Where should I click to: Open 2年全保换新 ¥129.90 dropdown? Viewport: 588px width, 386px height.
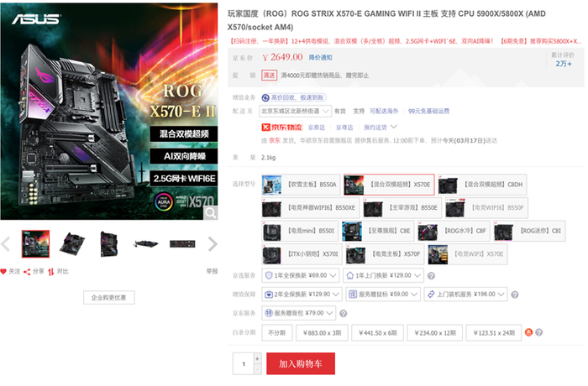tap(302, 295)
